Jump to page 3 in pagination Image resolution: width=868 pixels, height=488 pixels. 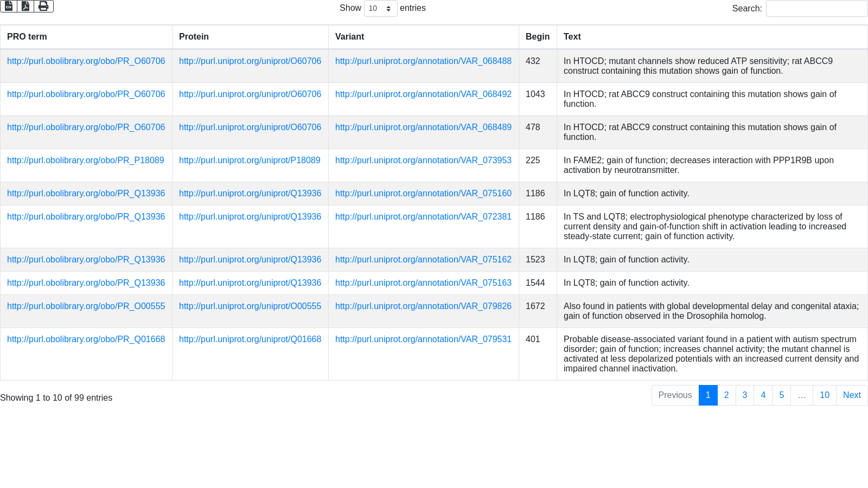point(745,395)
